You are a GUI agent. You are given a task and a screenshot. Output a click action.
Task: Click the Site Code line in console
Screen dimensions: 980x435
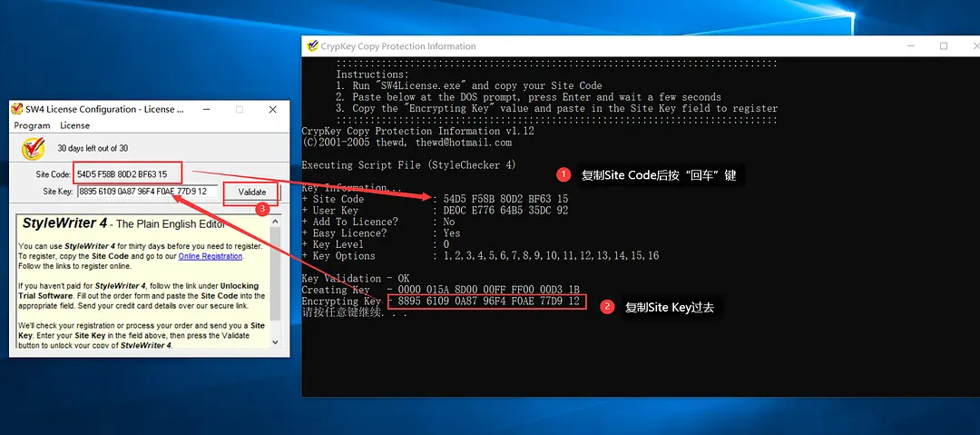[436, 199]
